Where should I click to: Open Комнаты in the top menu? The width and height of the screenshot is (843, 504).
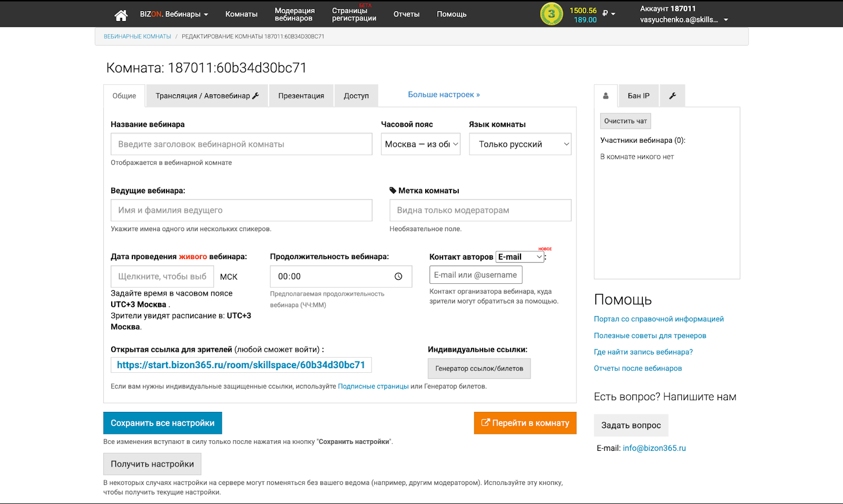[241, 14]
